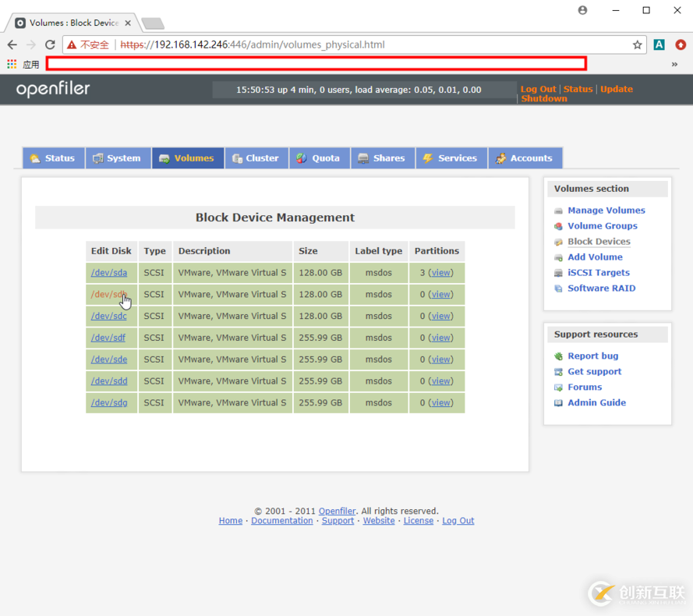Click the browser reload icon
The width and height of the screenshot is (693, 616).
click(50, 45)
